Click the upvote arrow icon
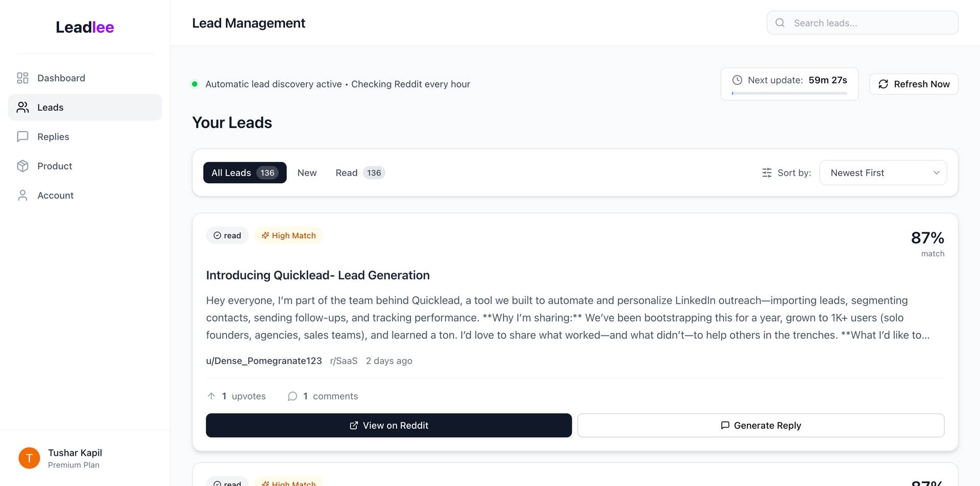 (211, 396)
